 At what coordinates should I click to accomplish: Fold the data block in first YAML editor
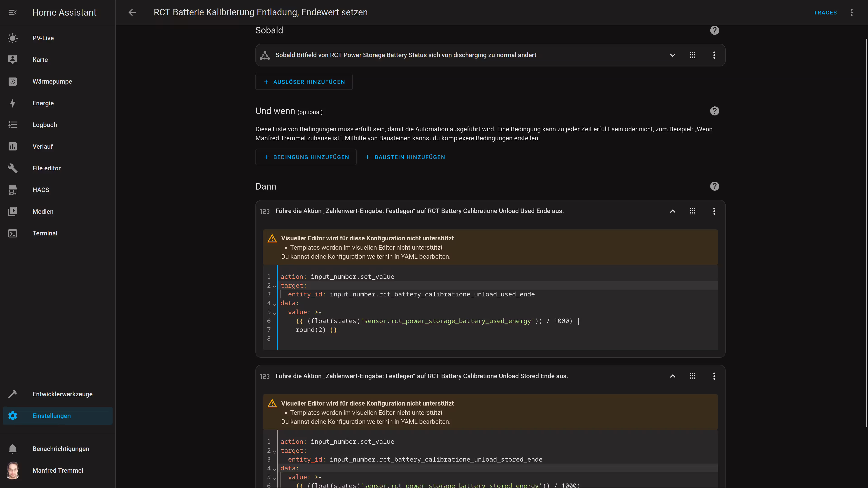[274, 304]
